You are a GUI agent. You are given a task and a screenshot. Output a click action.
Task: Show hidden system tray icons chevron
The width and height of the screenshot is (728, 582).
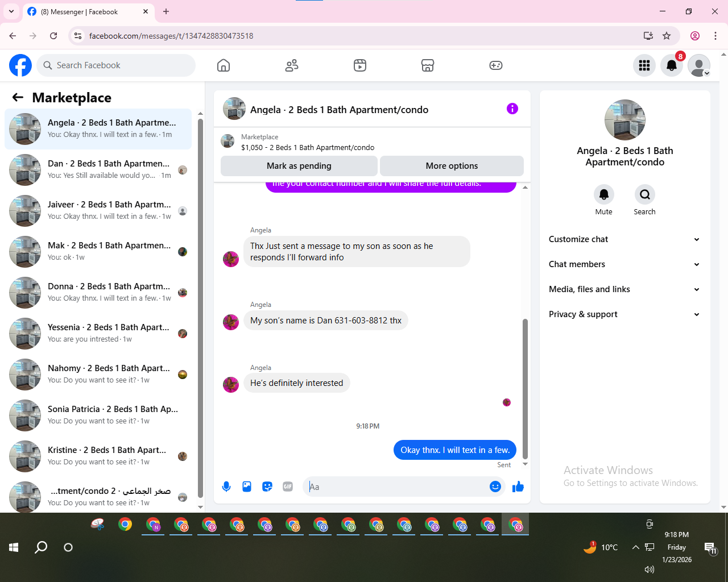(x=635, y=547)
